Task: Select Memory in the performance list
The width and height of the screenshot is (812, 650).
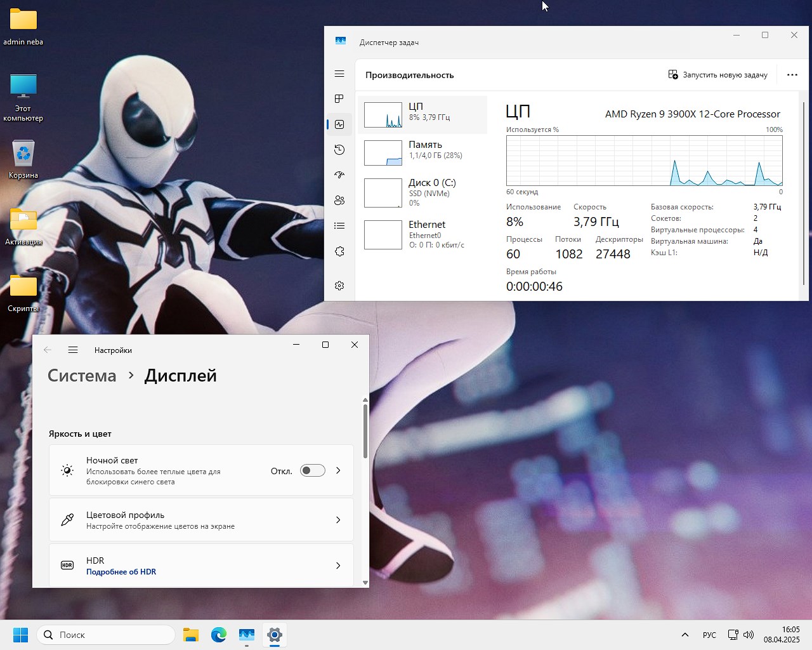Action: coord(422,152)
